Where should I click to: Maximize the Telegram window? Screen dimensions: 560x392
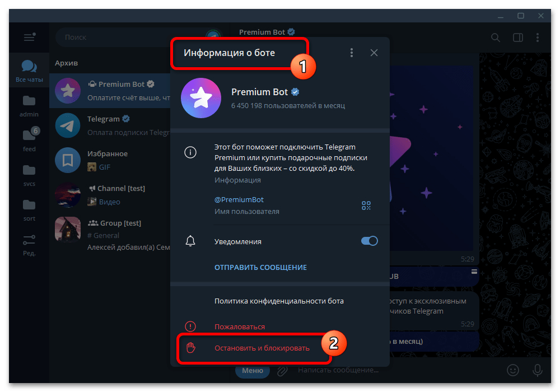[521, 16]
